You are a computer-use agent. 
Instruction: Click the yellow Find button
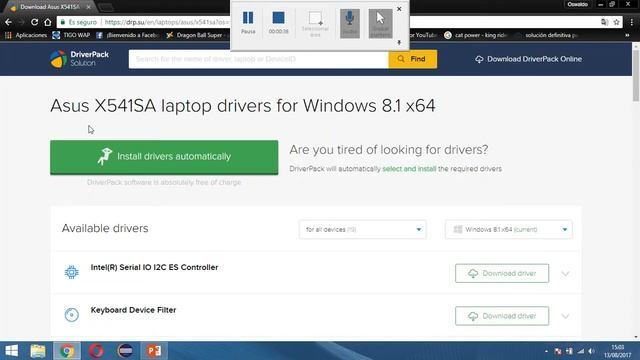pos(412,59)
